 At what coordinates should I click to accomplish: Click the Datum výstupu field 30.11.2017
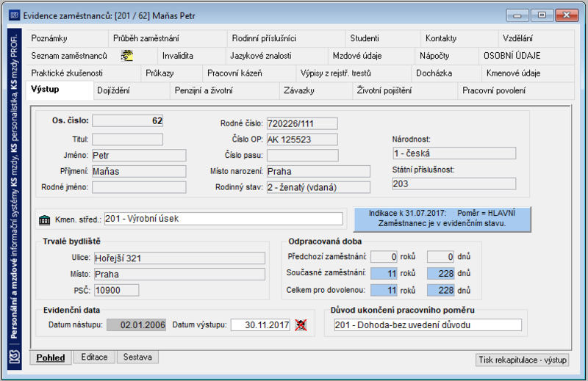261,324
